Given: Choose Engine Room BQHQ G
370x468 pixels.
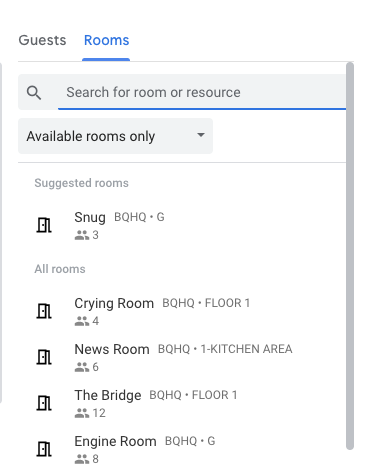Looking at the screenshot, I should [x=182, y=449].
